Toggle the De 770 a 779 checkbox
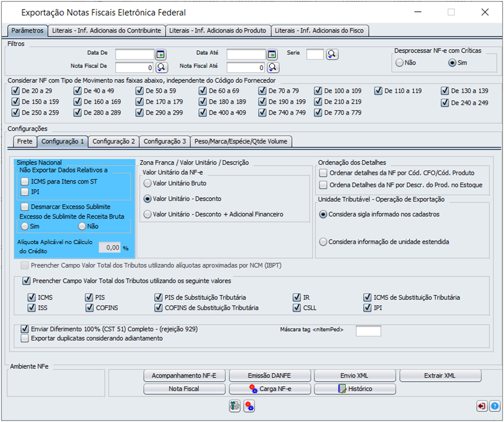Viewport: 504px width, 422px height. [318, 113]
